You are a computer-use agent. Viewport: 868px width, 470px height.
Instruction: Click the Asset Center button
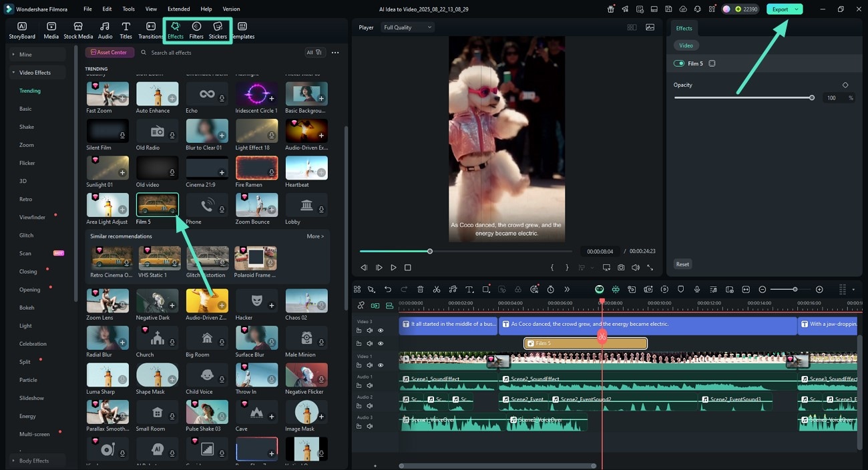[x=110, y=52]
